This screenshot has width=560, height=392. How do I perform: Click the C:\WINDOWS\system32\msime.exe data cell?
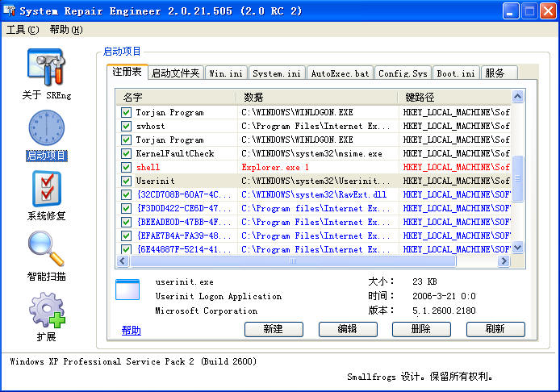[x=311, y=153]
